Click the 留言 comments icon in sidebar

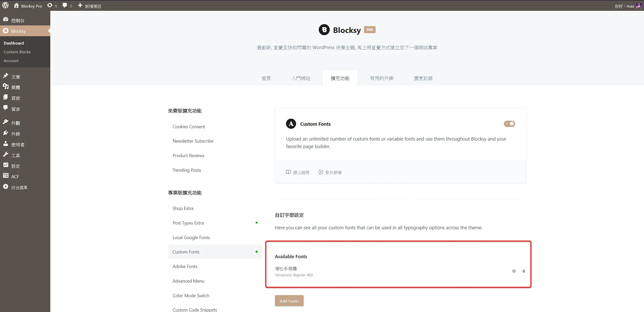[6, 108]
